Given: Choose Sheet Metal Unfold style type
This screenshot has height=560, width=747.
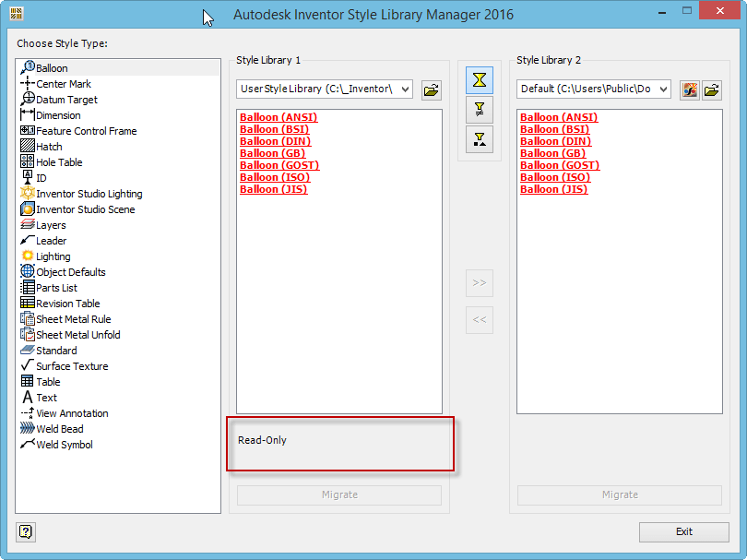Looking at the screenshot, I should [x=70, y=336].
